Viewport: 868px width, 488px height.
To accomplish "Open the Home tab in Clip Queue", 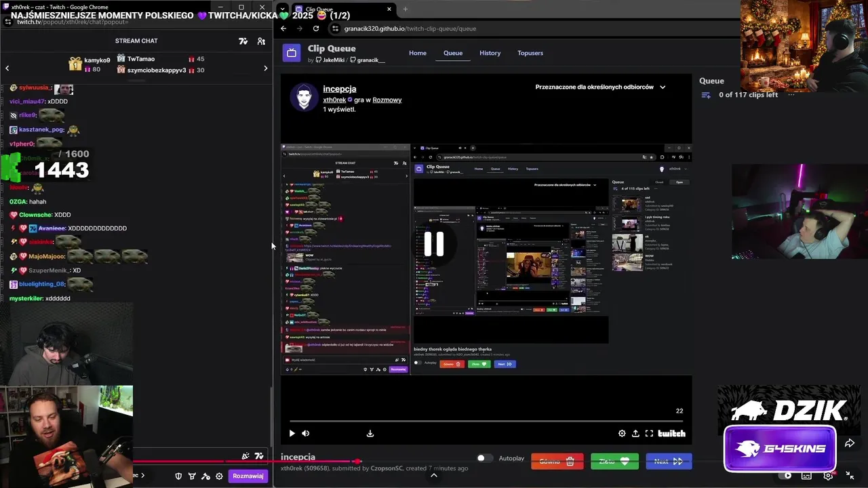I will (x=418, y=53).
